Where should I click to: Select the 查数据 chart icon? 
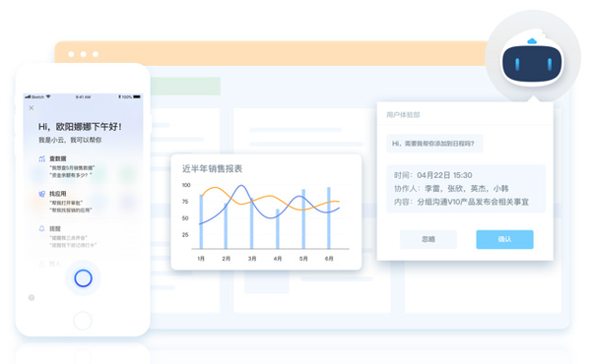point(41,158)
